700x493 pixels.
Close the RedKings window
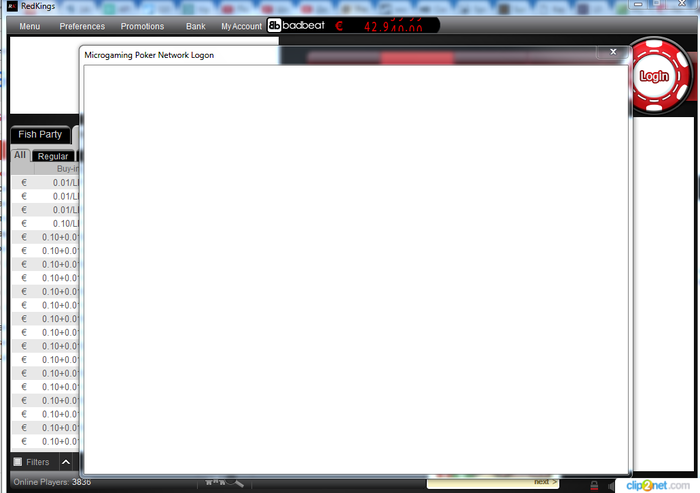[682, 4]
